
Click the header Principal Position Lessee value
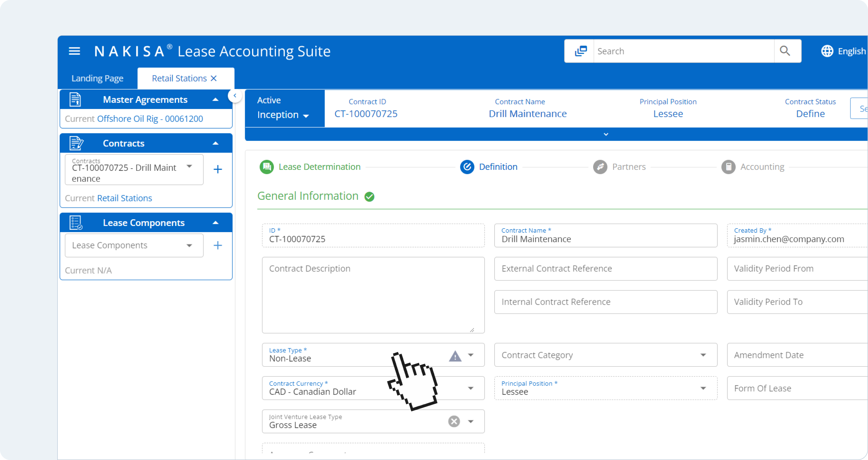point(668,114)
